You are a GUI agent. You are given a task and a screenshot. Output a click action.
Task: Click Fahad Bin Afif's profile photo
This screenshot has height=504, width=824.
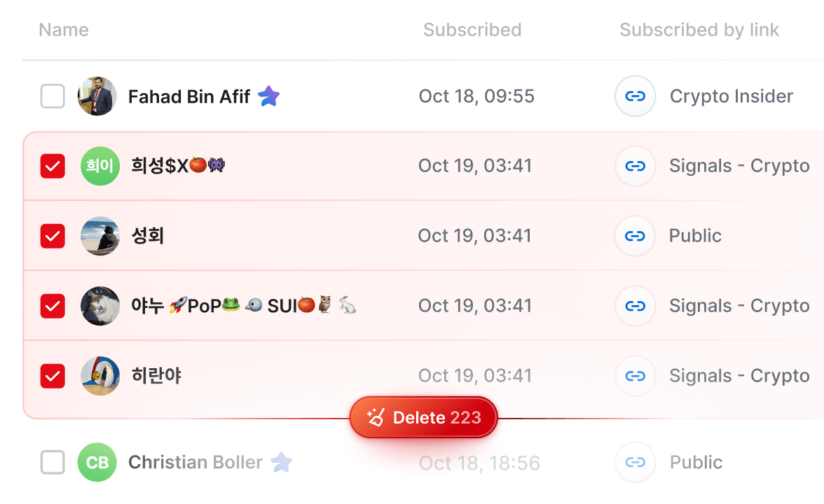click(100, 96)
